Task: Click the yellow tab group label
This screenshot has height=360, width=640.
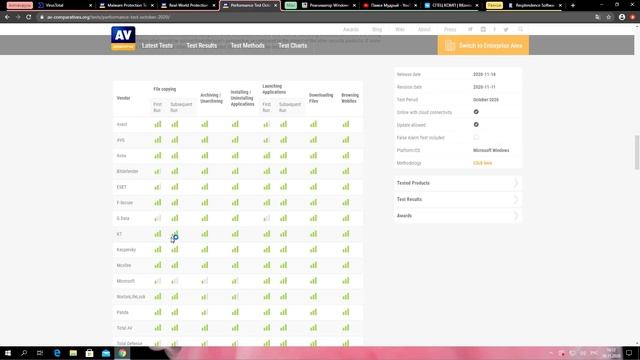Action: (x=494, y=5)
